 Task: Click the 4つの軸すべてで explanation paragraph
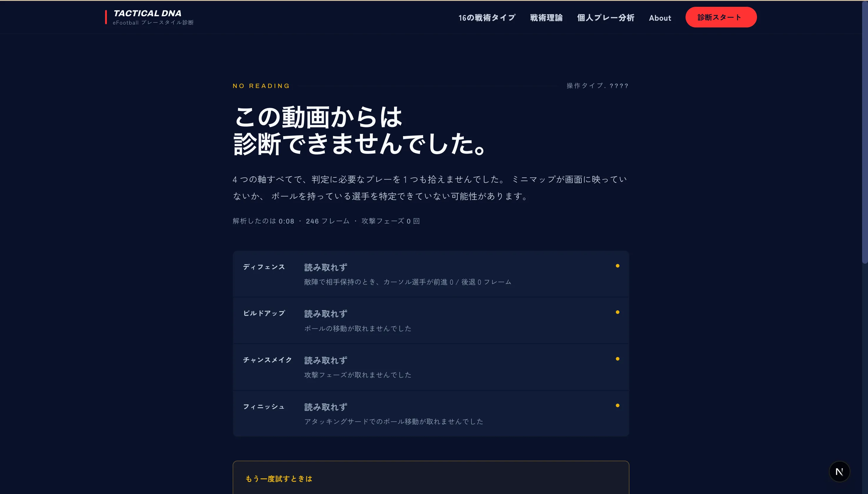click(x=430, y=188)
